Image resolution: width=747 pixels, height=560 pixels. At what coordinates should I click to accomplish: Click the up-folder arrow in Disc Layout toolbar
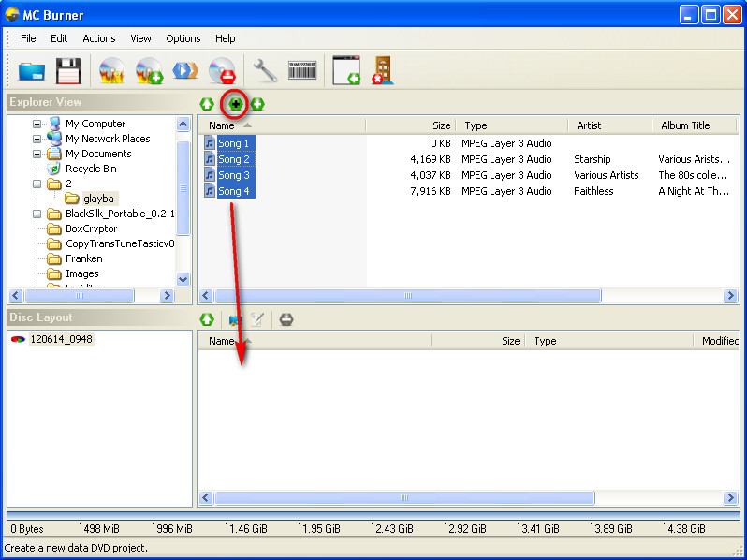[207, 319]
